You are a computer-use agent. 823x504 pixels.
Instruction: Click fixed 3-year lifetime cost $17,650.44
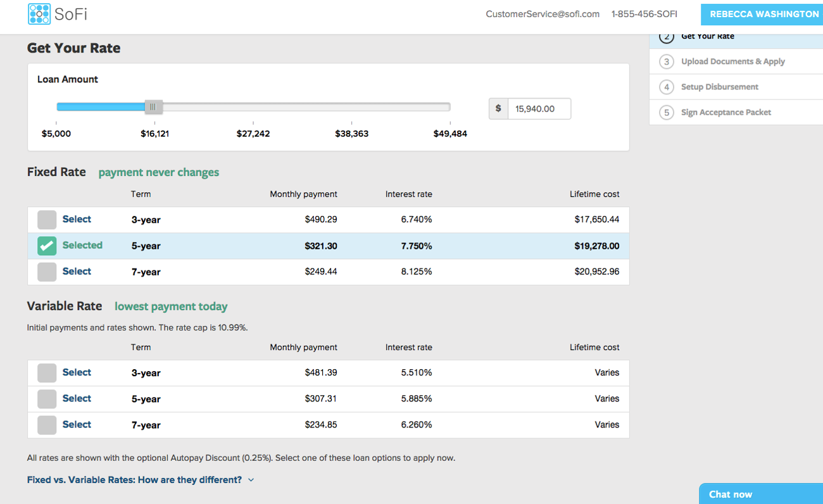coord(597,220)
